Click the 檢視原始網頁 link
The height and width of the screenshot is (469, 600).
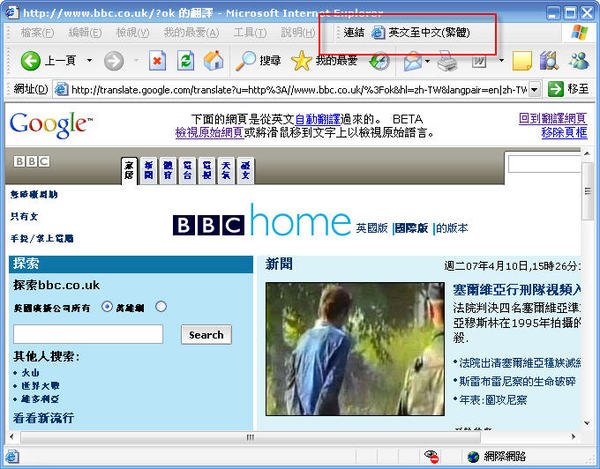coord(210,133)
